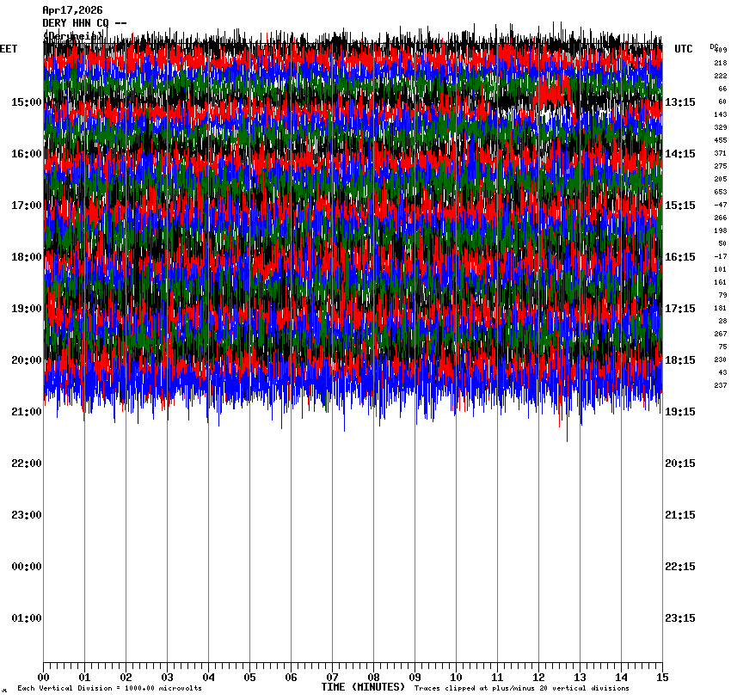Click the vertical division microvolts note
This screenshot has width=731, height=700.
pyautogui.click(x=109, y=689)
